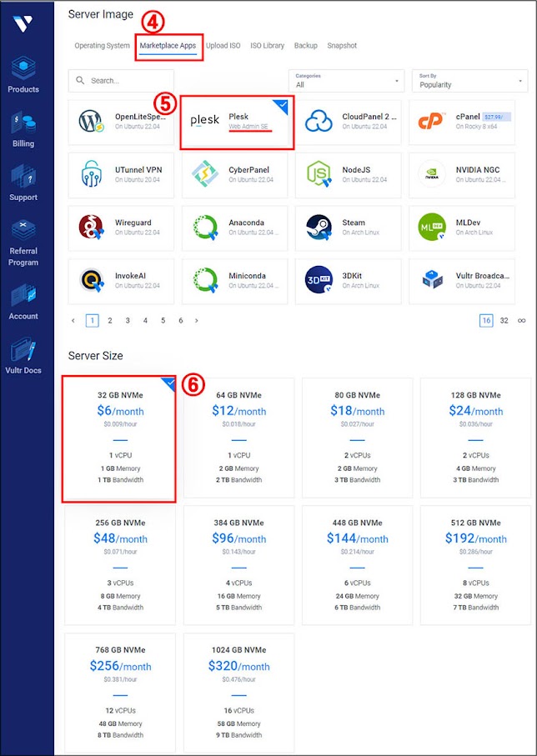Select the 32 GB NVMe $6/month plan

pos(118,438)
